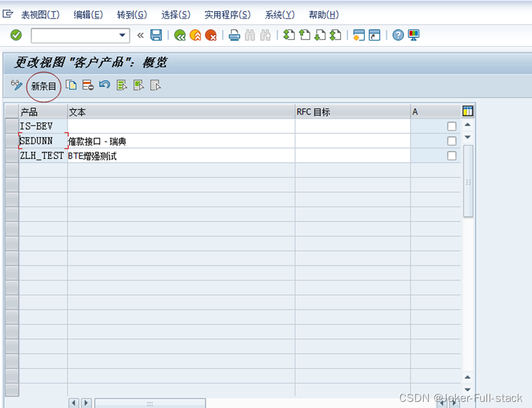Open the 编辑(E) menu
The height and width of the screenshot is (408, 532).
[88, 15]
